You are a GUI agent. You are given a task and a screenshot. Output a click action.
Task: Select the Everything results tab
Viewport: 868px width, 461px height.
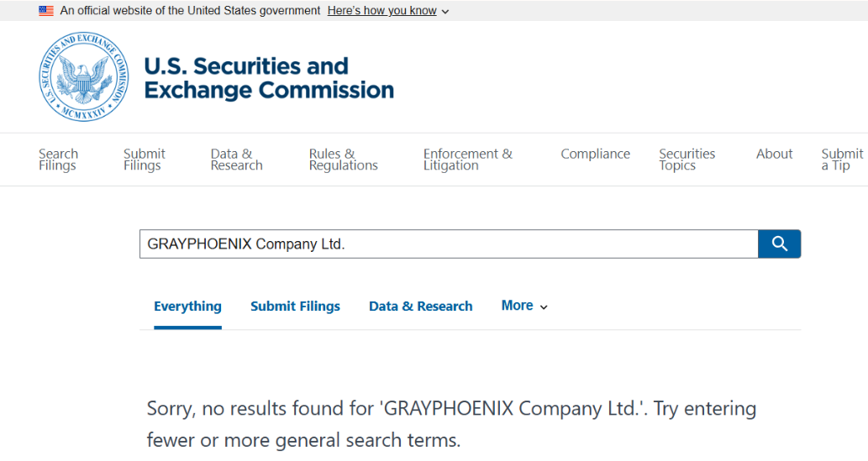[x=187, y=306]
